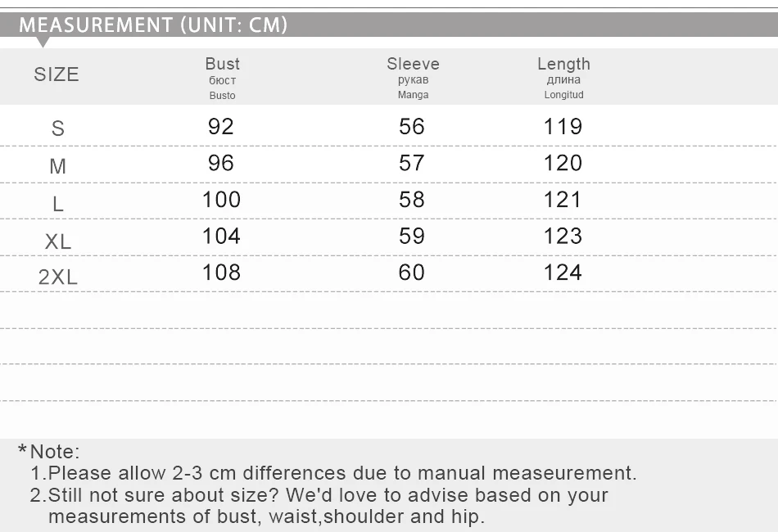Click length value 119 for size S

click(563, 126)
